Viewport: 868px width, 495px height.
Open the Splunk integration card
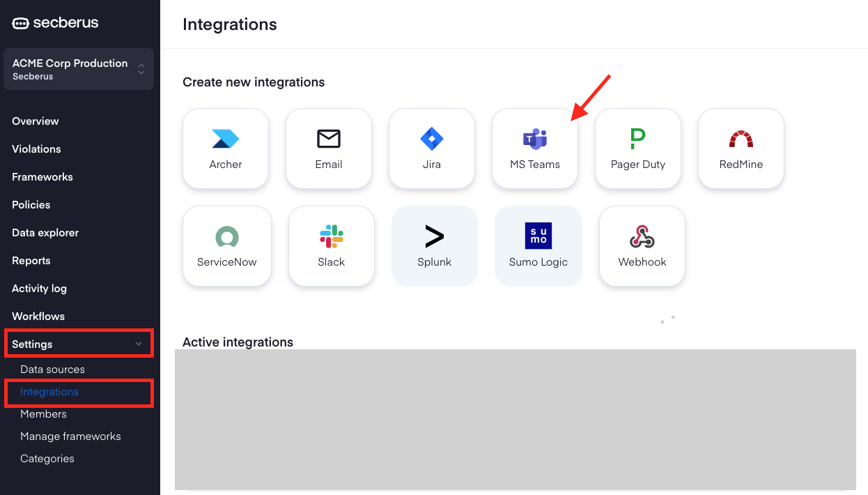[x=435, y=246]
